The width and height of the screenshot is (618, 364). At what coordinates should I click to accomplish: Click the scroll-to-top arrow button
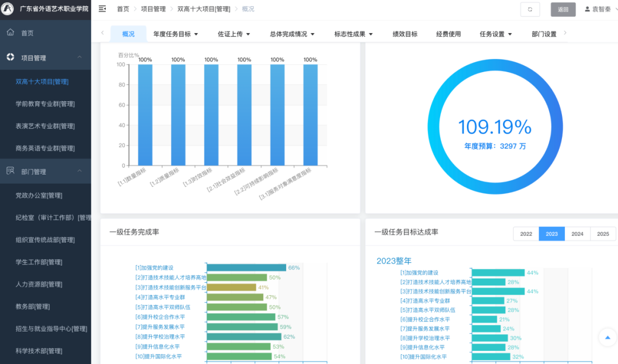(x=606, y=338)
